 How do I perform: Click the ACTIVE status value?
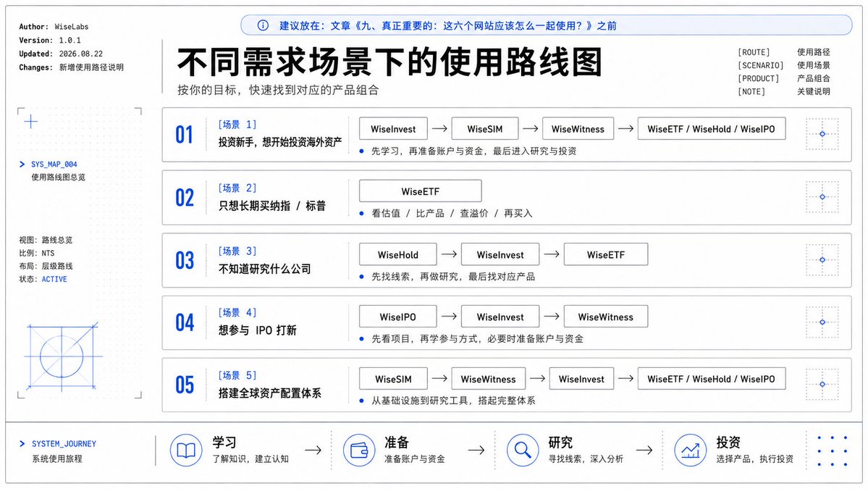click(54, 279)
